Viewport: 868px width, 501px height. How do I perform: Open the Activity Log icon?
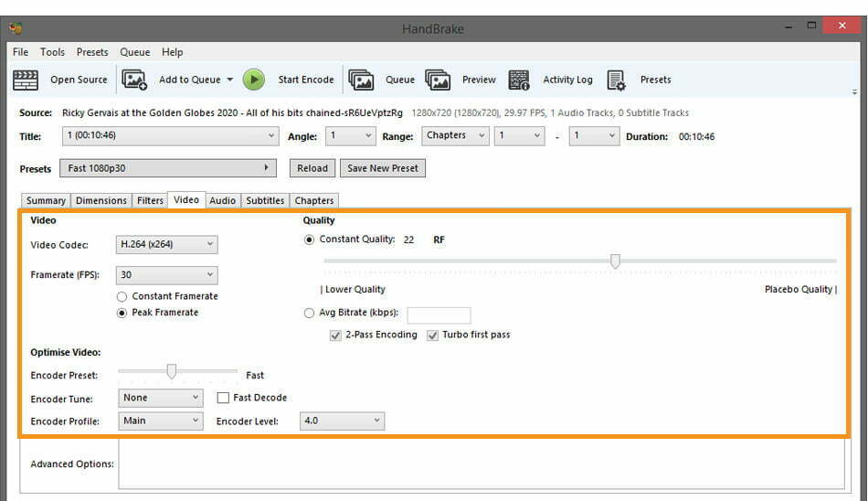519,80
